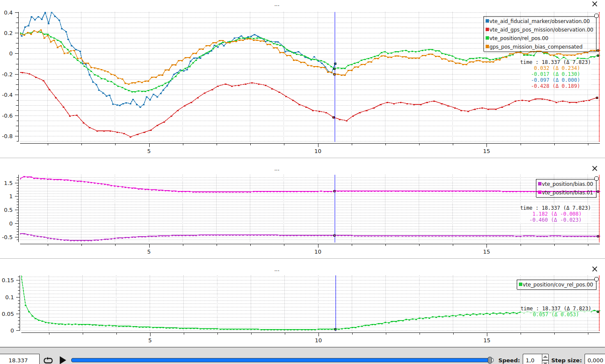Click the magenta tracker value '1.182 (Δ -0.008)'
Image resolution: width=605 pixels, height=364 pixels.
(x=556, y=214)
